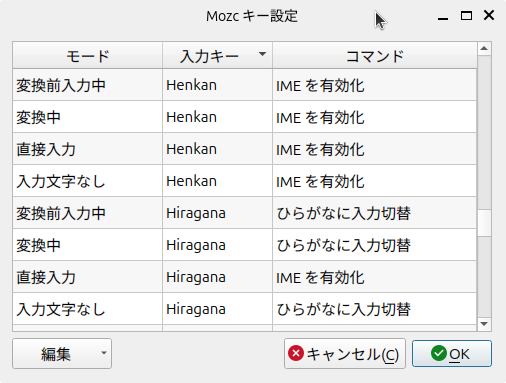Close the Mozc キー設定 window

(x=489, y=15)
